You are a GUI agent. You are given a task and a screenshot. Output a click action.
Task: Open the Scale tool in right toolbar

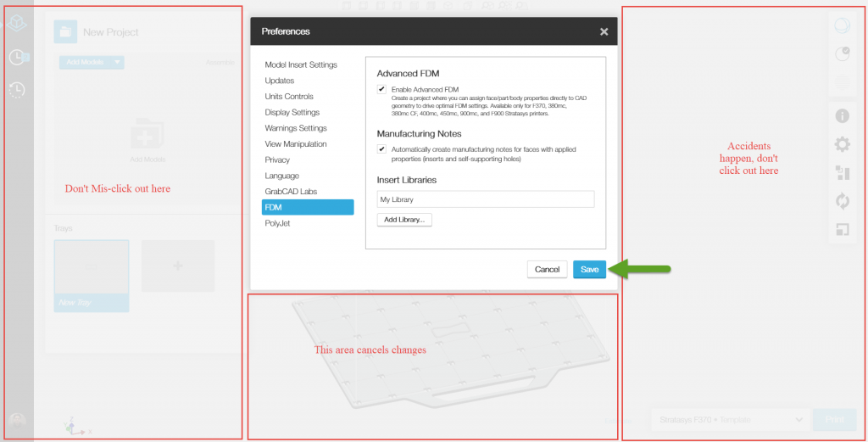point(842,229)
